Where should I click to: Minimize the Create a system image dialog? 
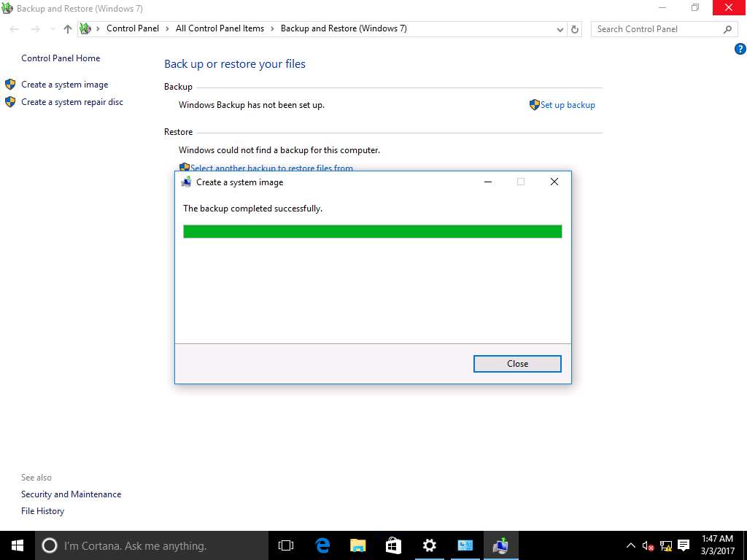(x=488, y=182)
